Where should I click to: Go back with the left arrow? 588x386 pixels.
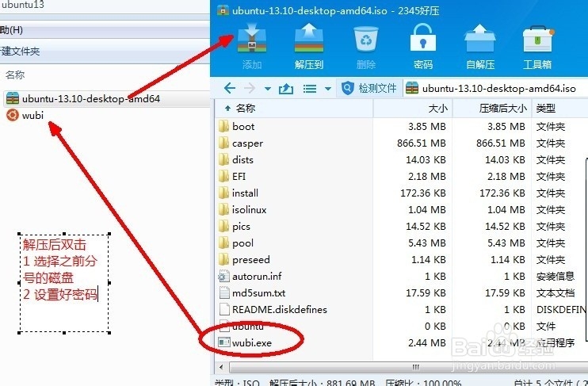(230, 89)
